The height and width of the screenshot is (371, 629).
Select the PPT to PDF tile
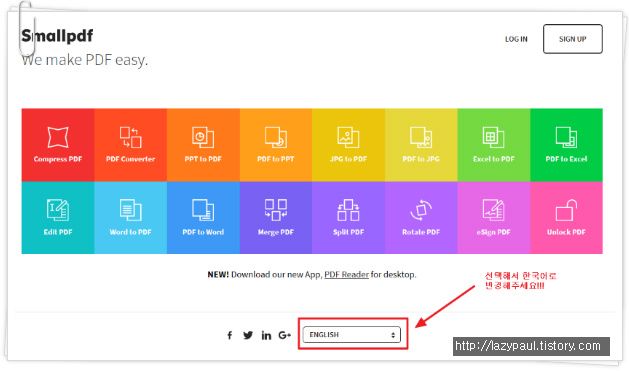(x=203, y=145)
